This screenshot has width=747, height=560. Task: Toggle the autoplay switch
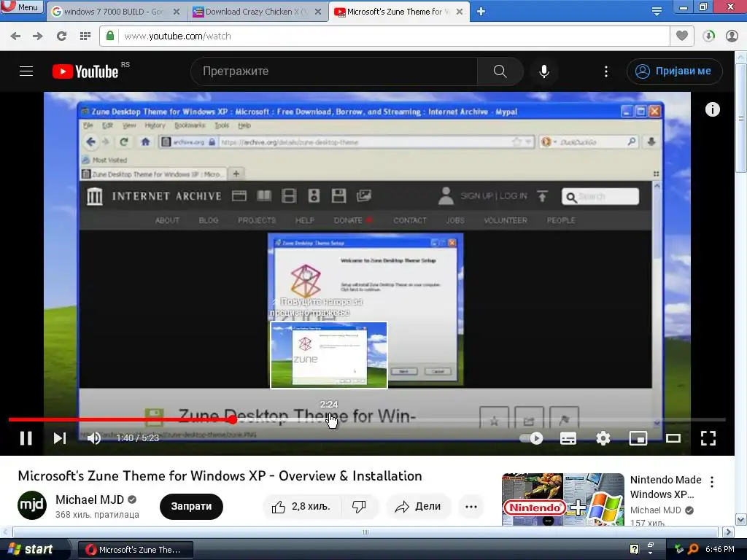531,438
